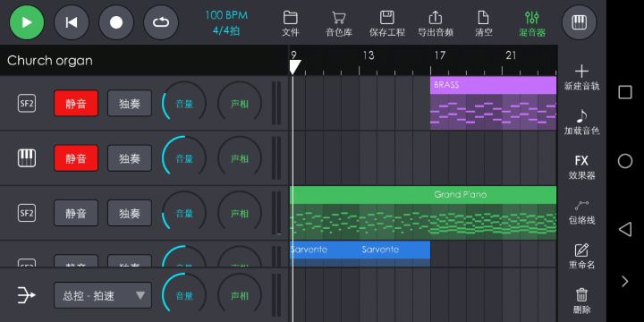Unmute the piano-icon track 静音 button
This screenshot has width=644, height=322.
point(76,158)
